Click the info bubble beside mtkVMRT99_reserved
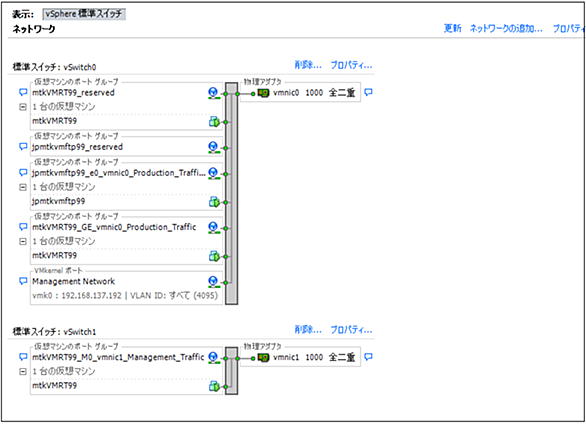 pos(23,92)
